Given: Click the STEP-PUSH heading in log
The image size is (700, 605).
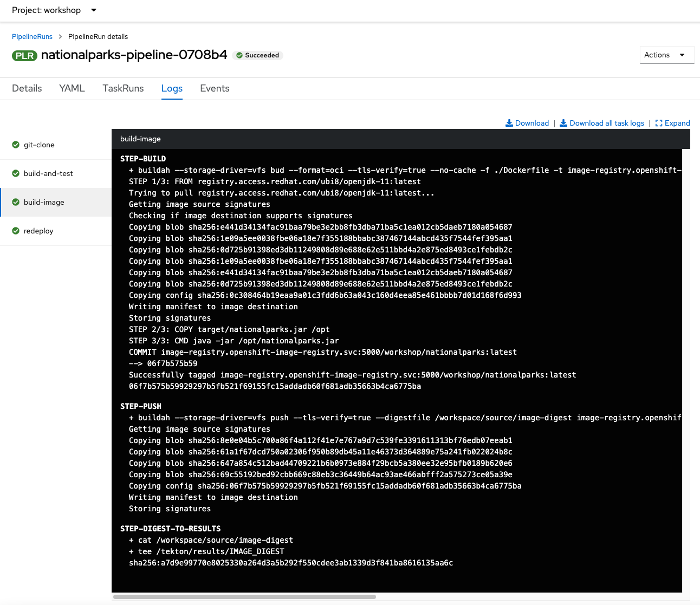Looking at the screenshot, I should coord(141,406).
